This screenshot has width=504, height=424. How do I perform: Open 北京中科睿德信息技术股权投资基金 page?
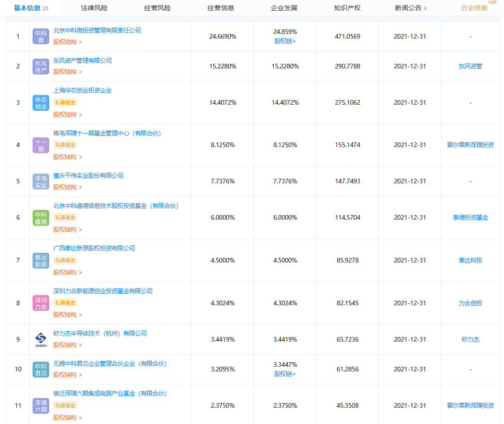pyautogui.click(x=116, y=206)
